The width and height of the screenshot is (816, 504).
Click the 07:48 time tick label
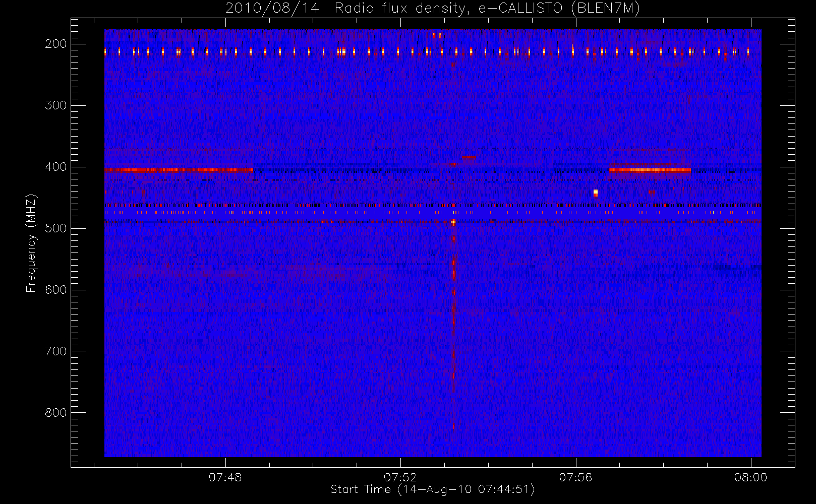(225, 477)
